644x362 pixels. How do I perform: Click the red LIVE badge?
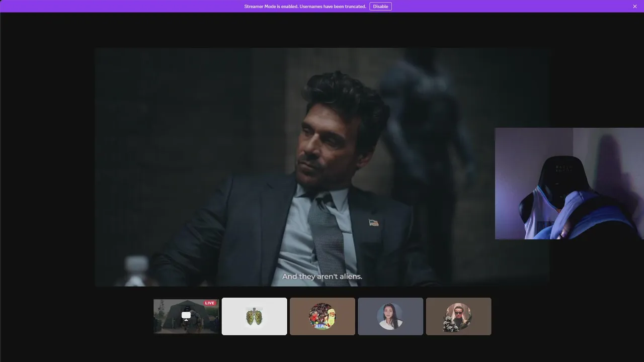click(210, 303)
